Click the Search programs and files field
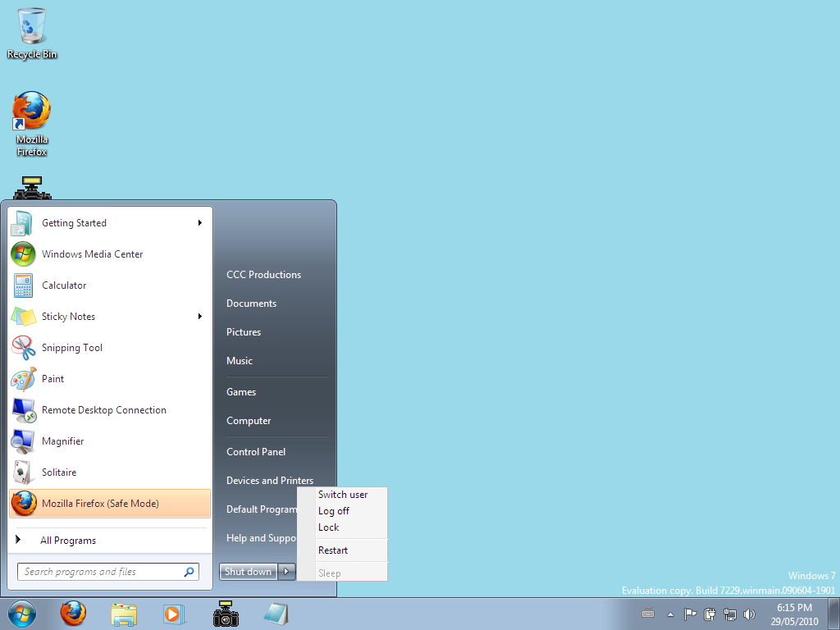840x630 pixels. pyautogui.click(x=108, y=572)
